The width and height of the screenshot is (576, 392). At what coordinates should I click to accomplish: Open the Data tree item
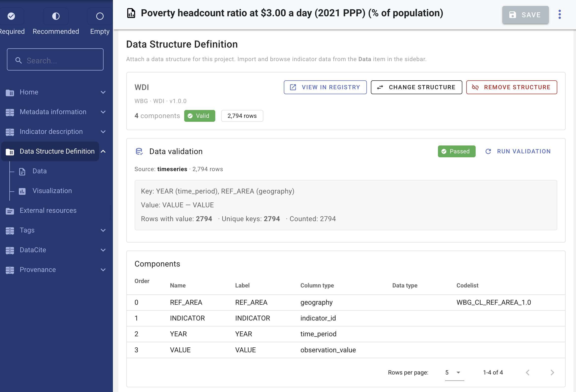[x=40, y=171]
